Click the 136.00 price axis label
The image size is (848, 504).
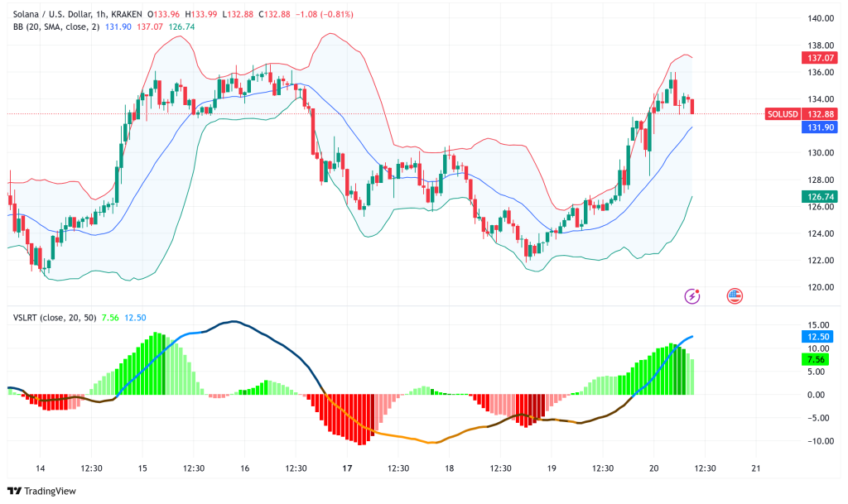point(821,72)
